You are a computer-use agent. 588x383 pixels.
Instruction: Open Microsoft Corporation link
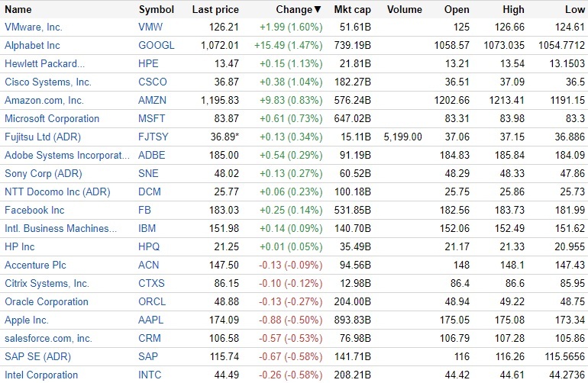[52, 118]
